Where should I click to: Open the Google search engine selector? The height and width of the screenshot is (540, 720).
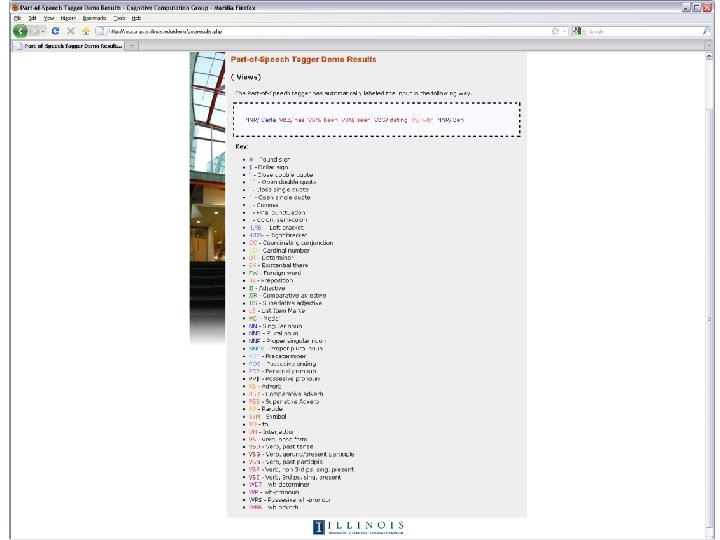tap(578, 31)
